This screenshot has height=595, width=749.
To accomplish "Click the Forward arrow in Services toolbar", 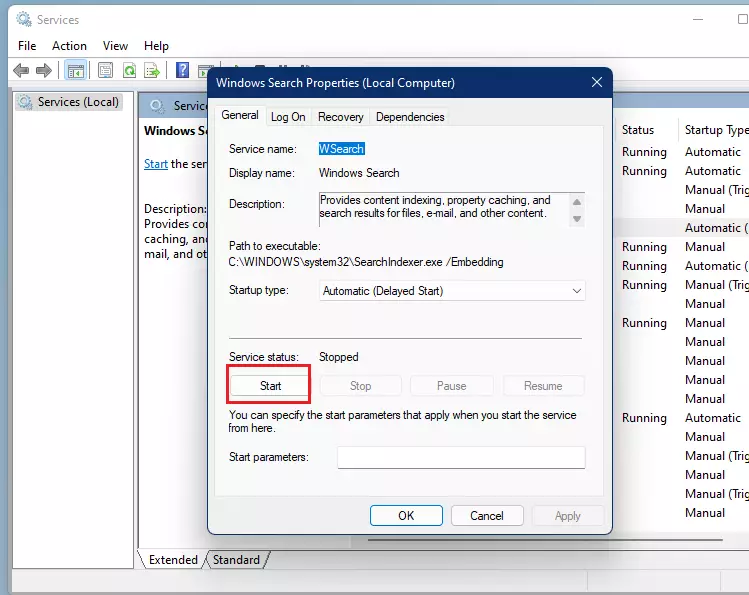I will tap(43, 71).
